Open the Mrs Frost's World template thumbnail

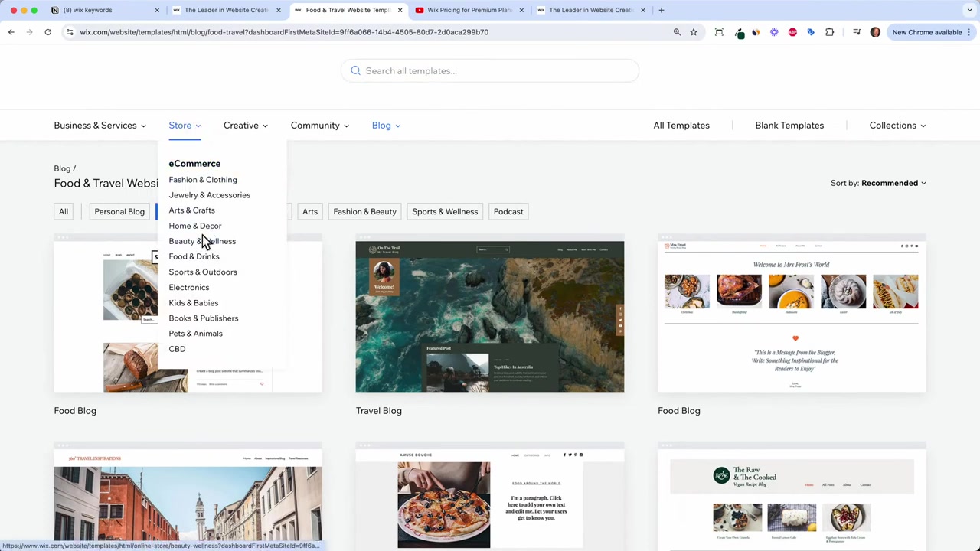[792, 314]
